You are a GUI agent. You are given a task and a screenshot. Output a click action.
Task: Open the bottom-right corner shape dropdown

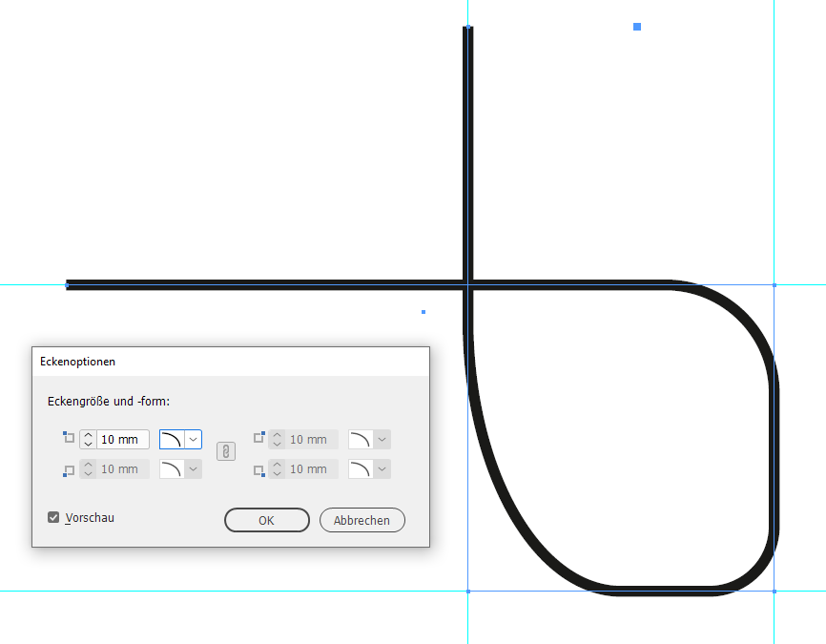point(381,468)
